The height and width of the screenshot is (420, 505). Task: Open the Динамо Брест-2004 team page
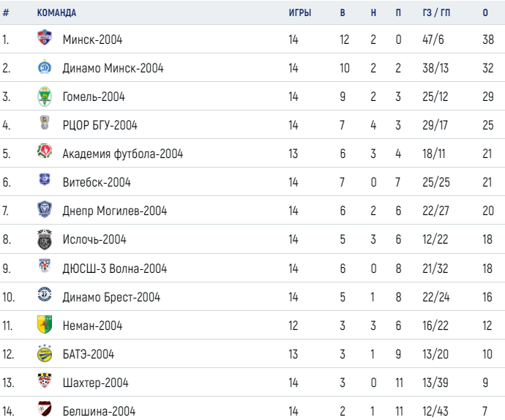(111, 297)
